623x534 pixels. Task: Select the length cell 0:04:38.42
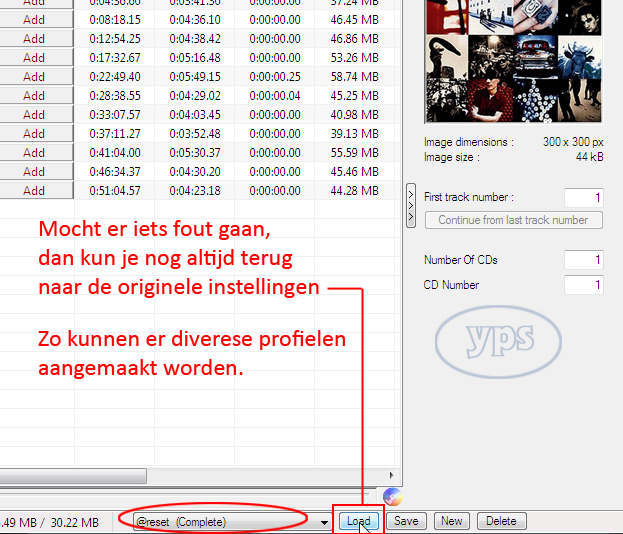pos(195,39)
